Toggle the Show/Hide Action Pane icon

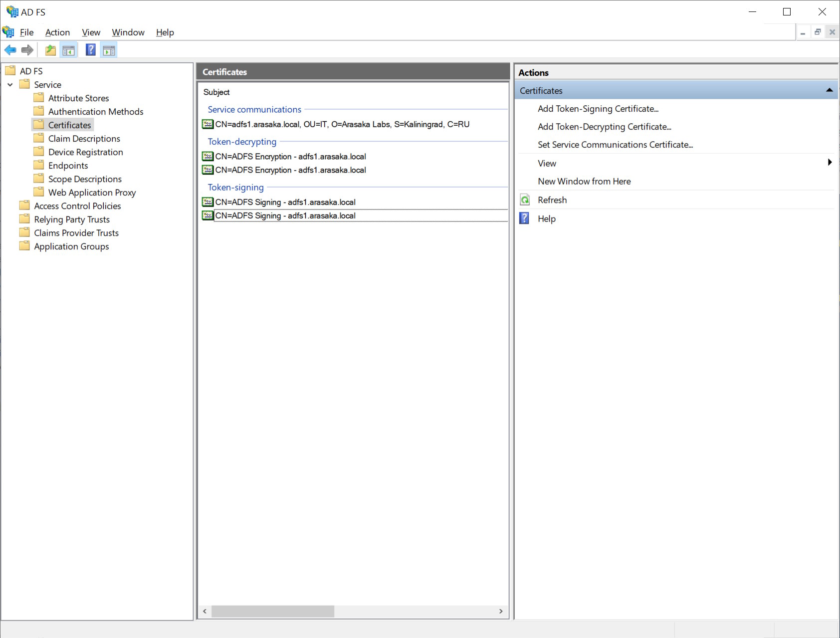coord(109,50)
